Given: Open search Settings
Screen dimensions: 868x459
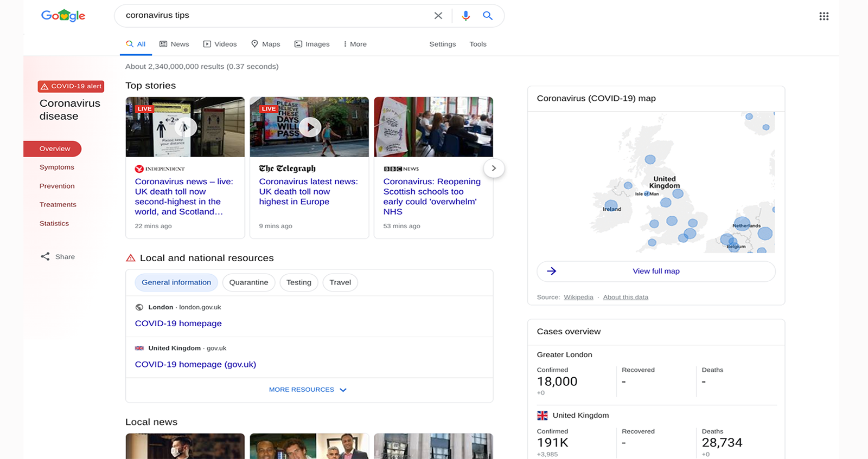Looking at the screenshot, I should tap(443, 44).
